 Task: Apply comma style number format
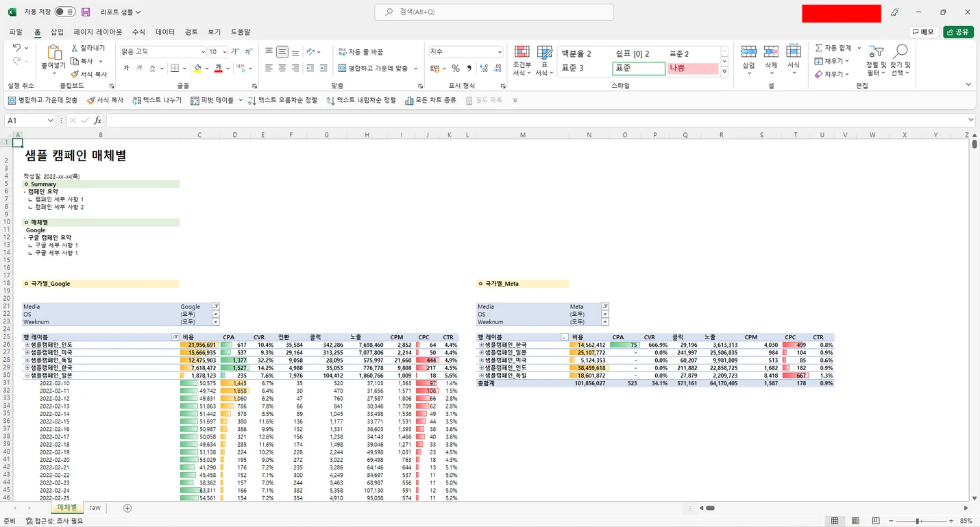(x=469, y=68)
